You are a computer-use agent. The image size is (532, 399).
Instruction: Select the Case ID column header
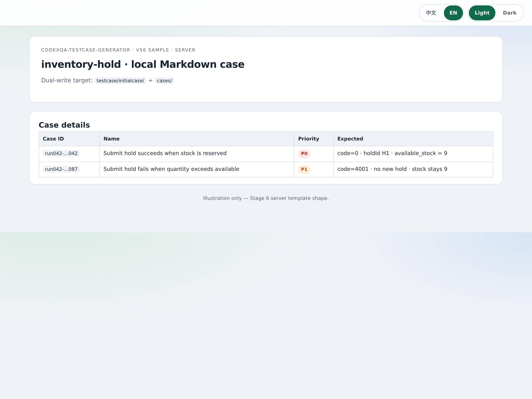tap(69, 139)
